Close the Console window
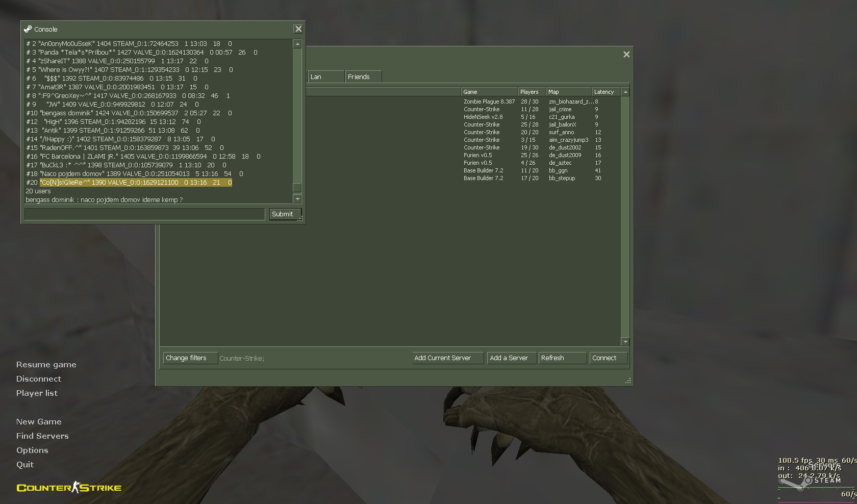 298,29
